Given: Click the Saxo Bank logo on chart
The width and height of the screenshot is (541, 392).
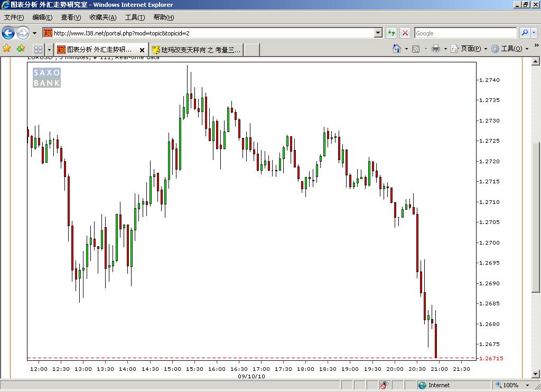Looking at the screenshot, I should [46, 78].
